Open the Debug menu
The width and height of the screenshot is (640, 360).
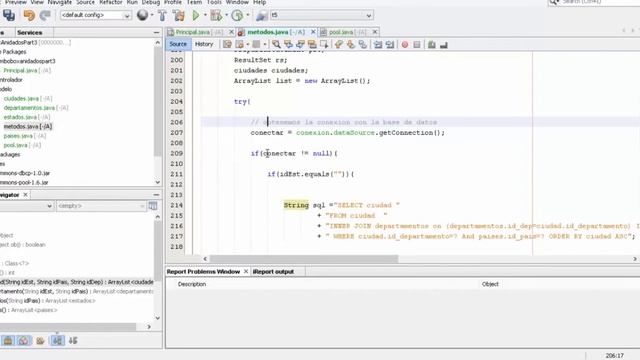[151, 2]
